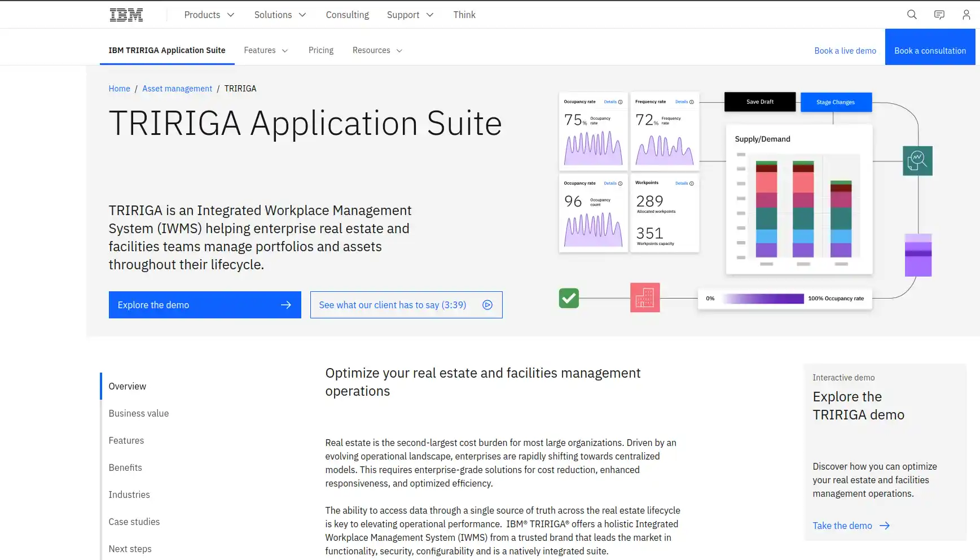The height and width of the screenshot is (560, 980).
Task: Expand the Resources dropdown
Action: (x=377, y=50)
